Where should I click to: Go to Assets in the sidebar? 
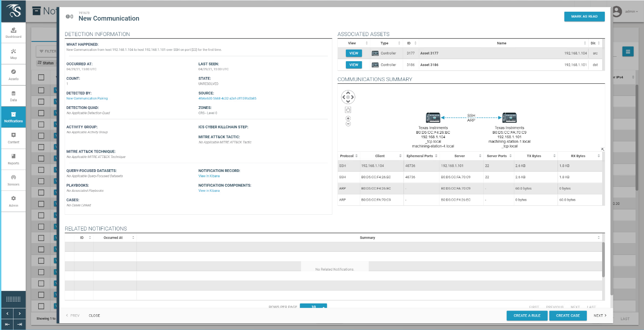(14, 75)
